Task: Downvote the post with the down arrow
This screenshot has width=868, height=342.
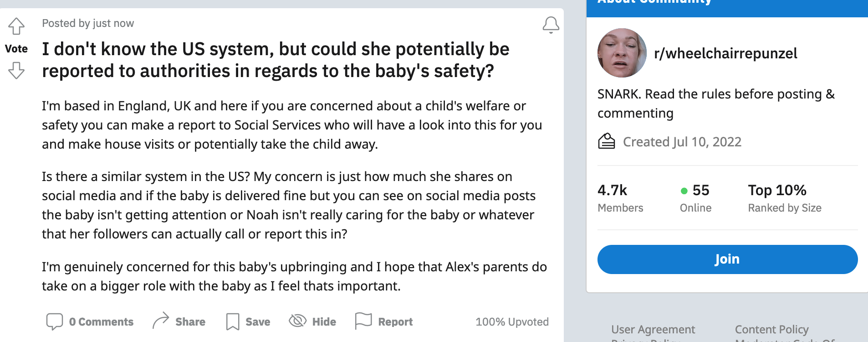Action: click(x=16, y=71)
